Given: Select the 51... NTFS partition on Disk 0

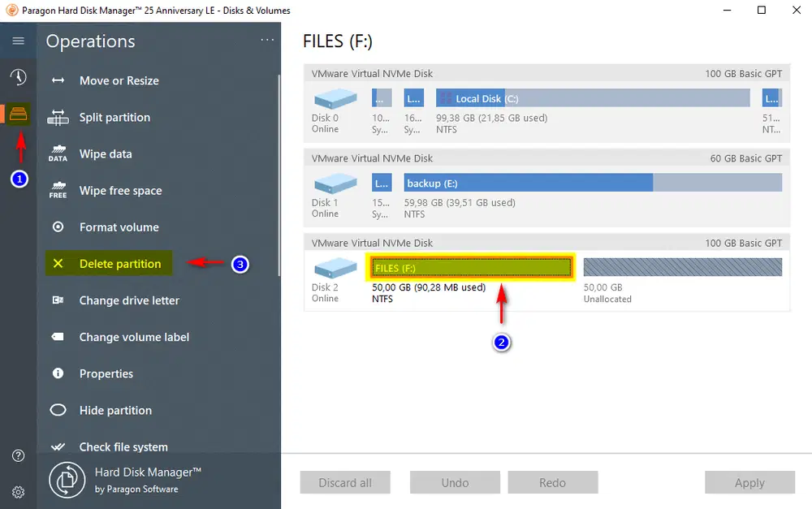Looking at the screenshot, I should coord(772,98).
